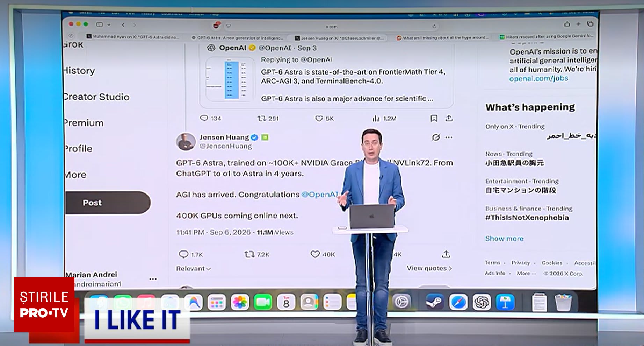The width and height of the screenshot is (644, 346).
Task: Click the Grok icon on Jensen Huang's post
Action: 435,137
